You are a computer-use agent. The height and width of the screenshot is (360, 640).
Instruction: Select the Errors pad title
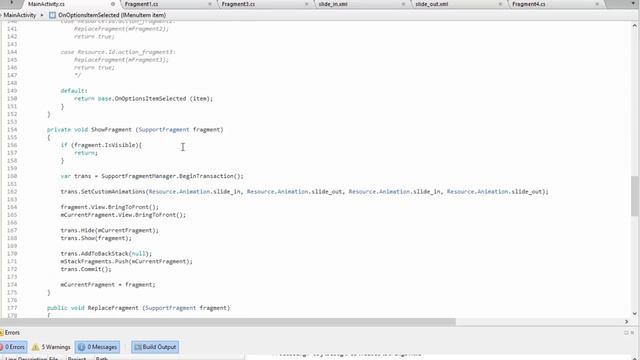point(12,333)
